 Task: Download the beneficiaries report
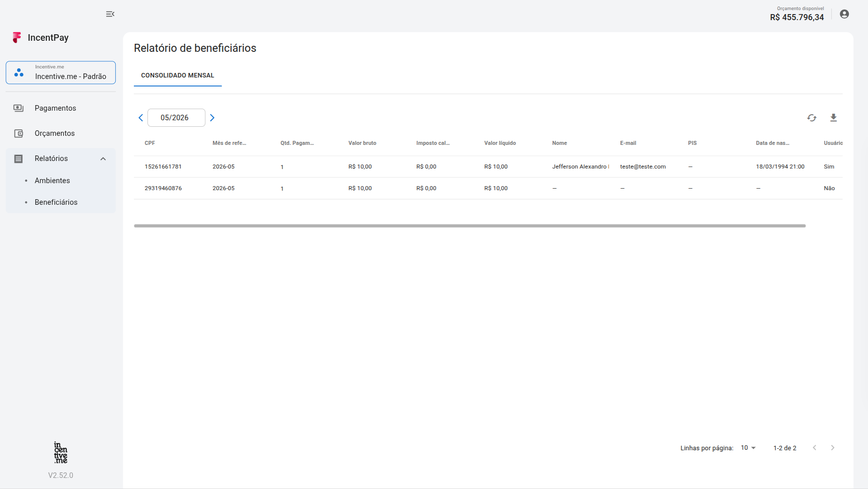click(x=833, y=118)
